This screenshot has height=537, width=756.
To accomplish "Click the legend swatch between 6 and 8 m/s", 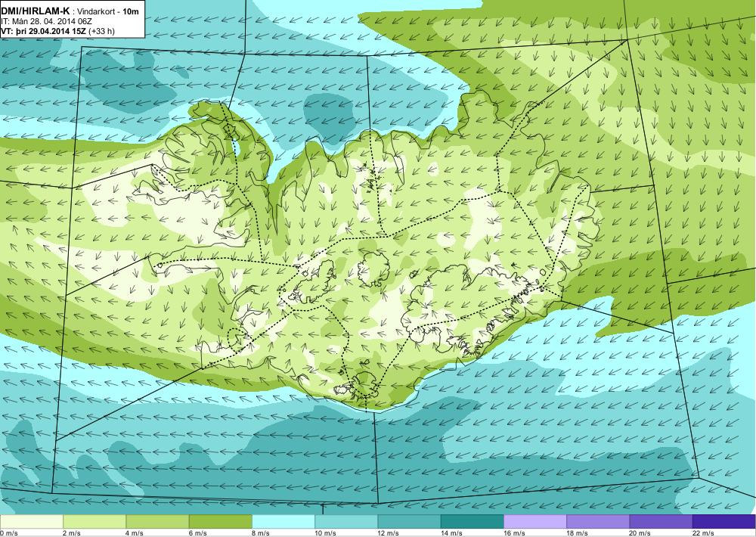I will coord(220,522).
